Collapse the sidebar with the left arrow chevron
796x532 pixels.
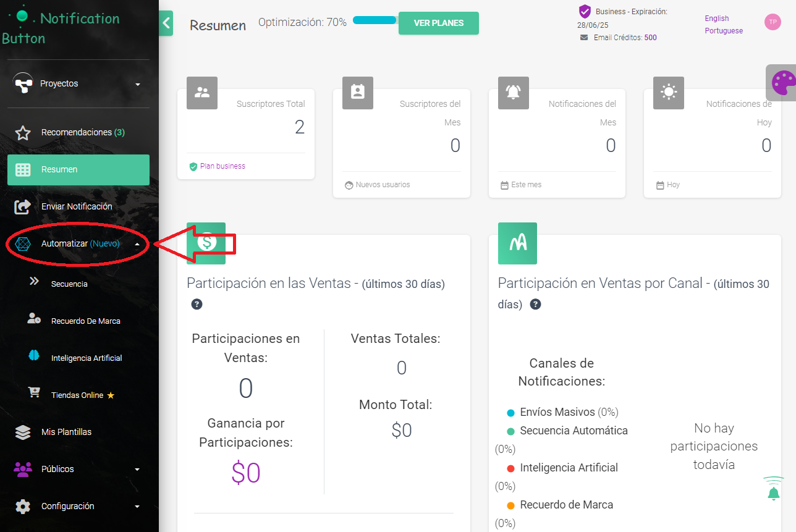[166, 23]
